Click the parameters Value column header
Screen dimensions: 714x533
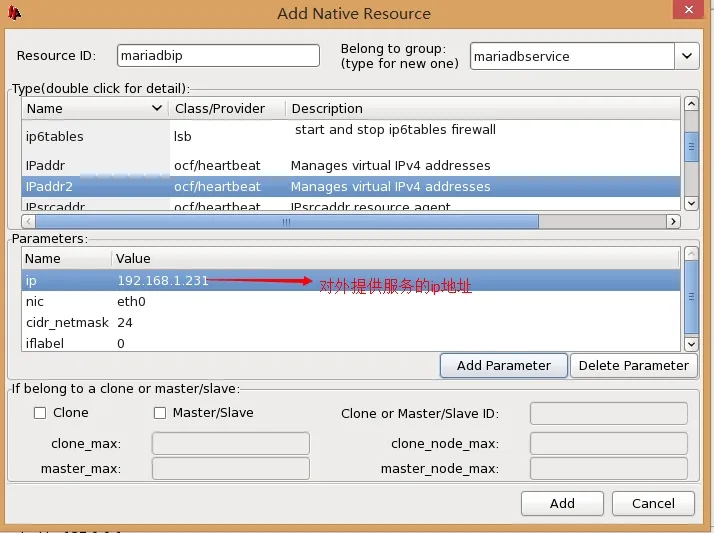pos(396,259)
